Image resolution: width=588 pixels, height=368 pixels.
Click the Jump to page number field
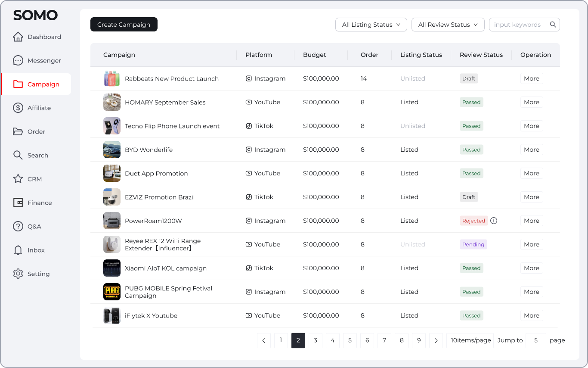[x=536, y=340]
